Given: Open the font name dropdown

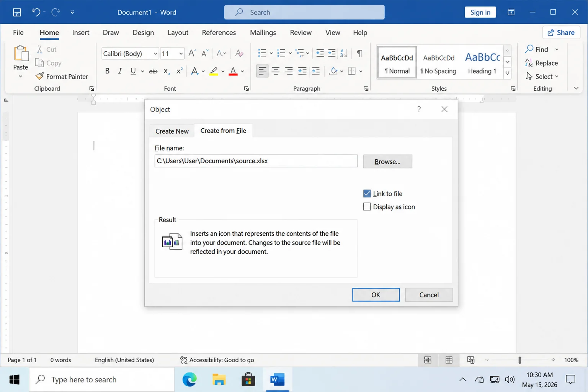Looking at the screenshot, I should pos(155,54).
